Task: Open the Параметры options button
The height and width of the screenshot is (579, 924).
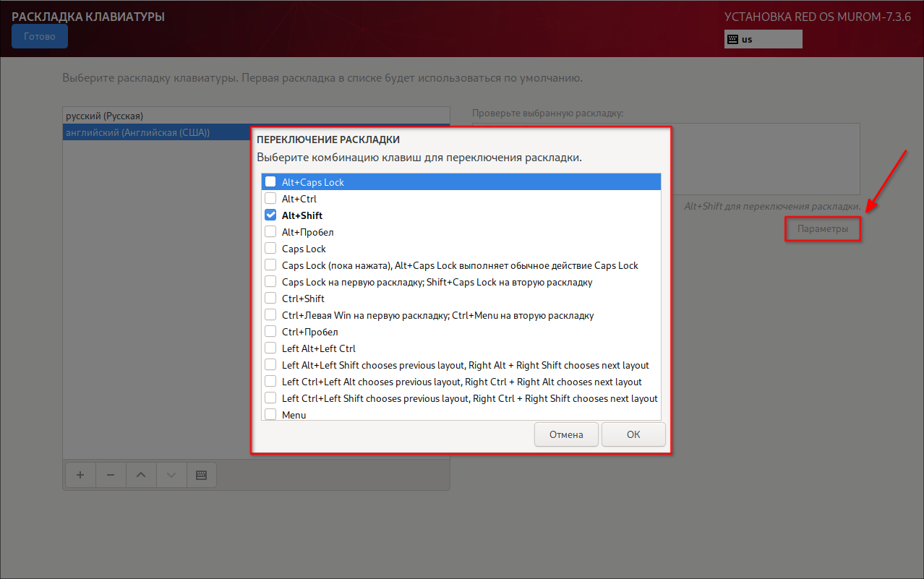Action: 823,229
